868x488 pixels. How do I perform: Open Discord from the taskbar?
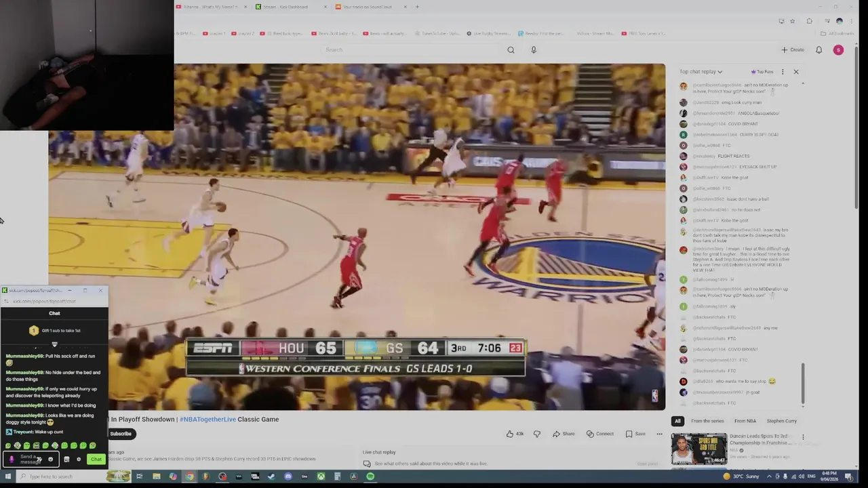click(x=288, y=476)
